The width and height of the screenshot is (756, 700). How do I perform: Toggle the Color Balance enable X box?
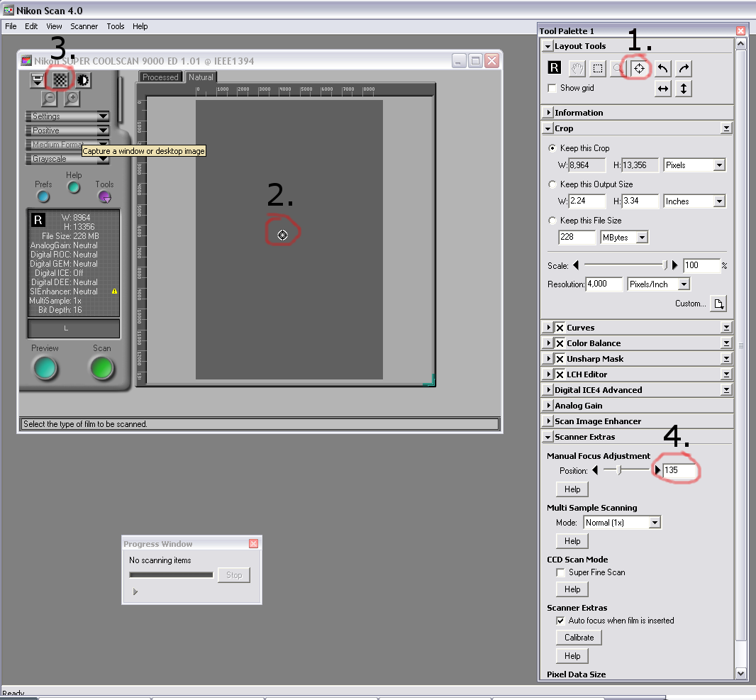[560, 343]
